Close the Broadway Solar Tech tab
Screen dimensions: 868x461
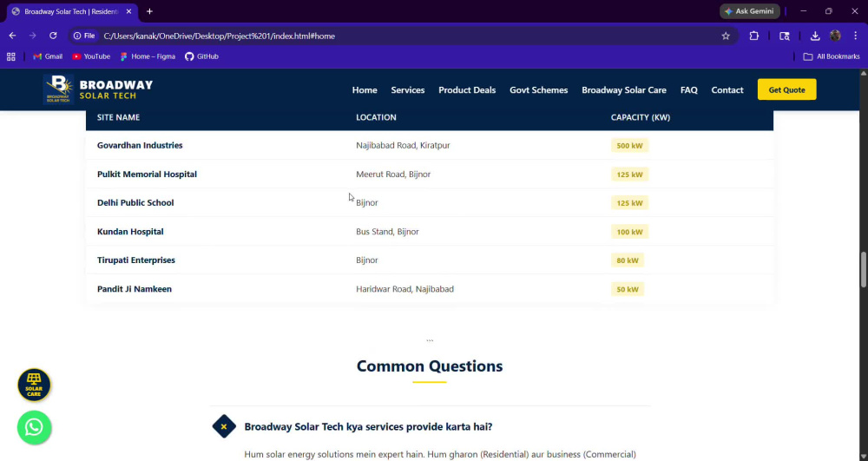pos(128,11)
